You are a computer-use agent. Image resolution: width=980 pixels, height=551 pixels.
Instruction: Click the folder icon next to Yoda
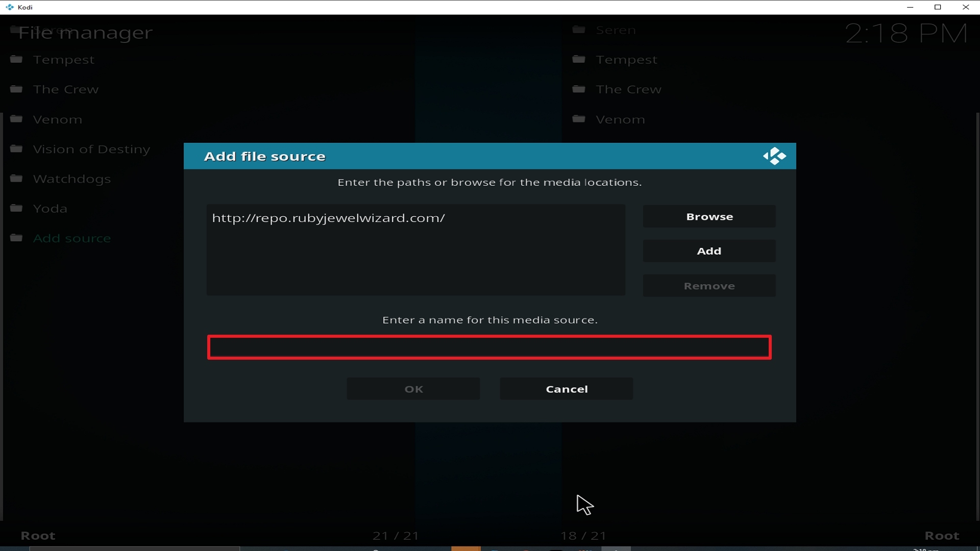(16, 208)
